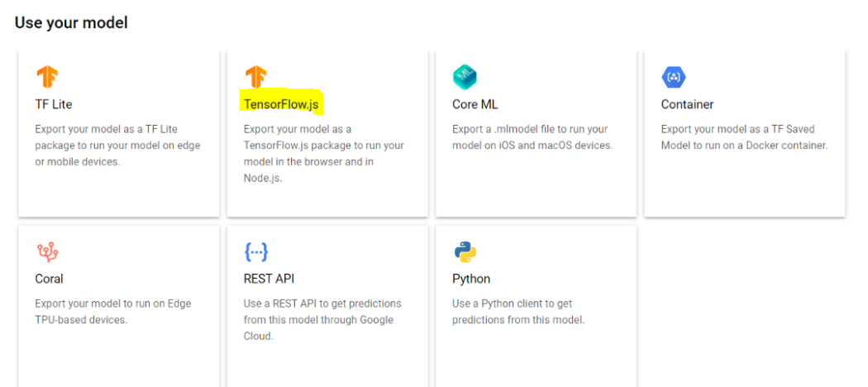Screen dimensions: 868x387
Task: Select the Container export title
Action: pos(687,104)
